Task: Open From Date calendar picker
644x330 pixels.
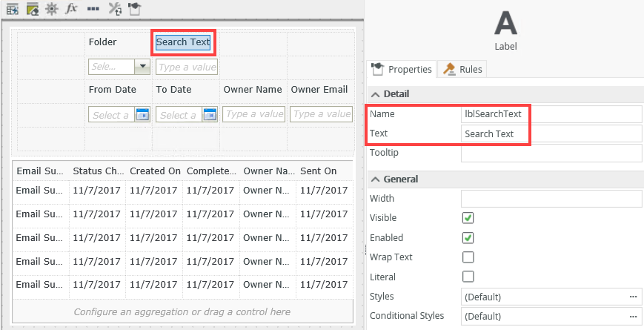Action: pyautogui.click(x=142, y=115)
